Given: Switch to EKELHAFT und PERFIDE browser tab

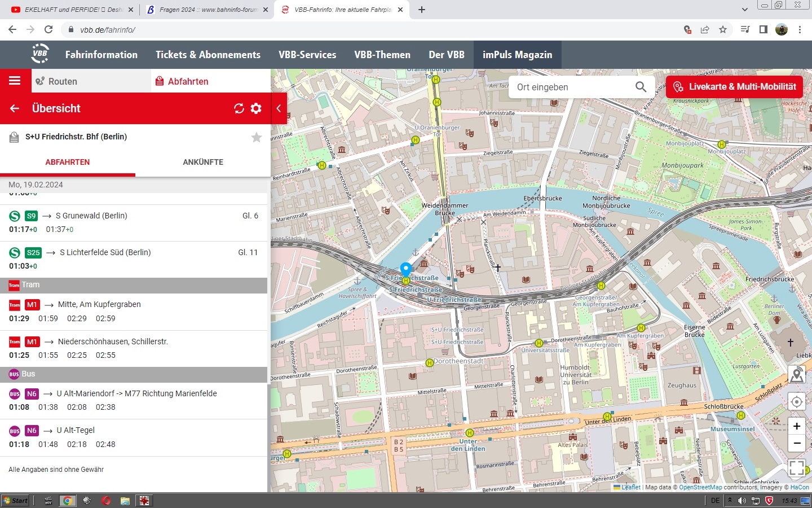Looking at the screenshot, I should pyautogui.click(x=72, y=10).
